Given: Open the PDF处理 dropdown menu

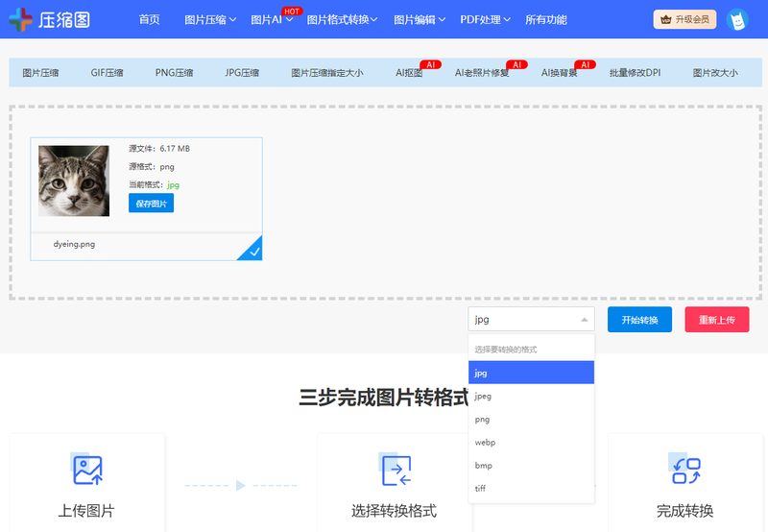Looking at the screenshot, I should [x=485, y=19].
